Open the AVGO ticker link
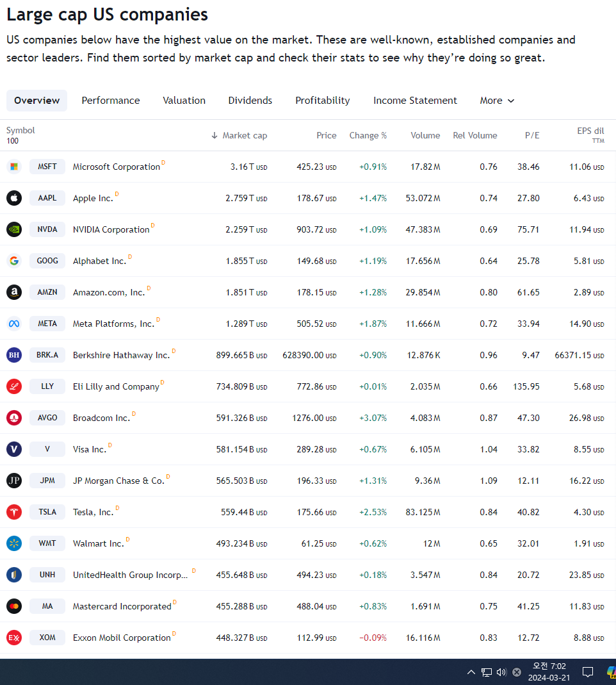Viewport: 616px width, 685px height. [47, 418]
